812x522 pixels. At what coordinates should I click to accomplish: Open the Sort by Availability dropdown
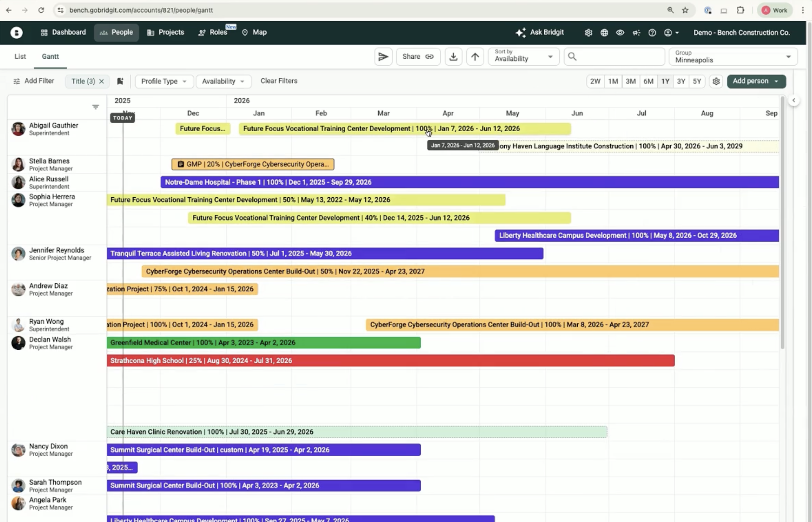point(524,57)
